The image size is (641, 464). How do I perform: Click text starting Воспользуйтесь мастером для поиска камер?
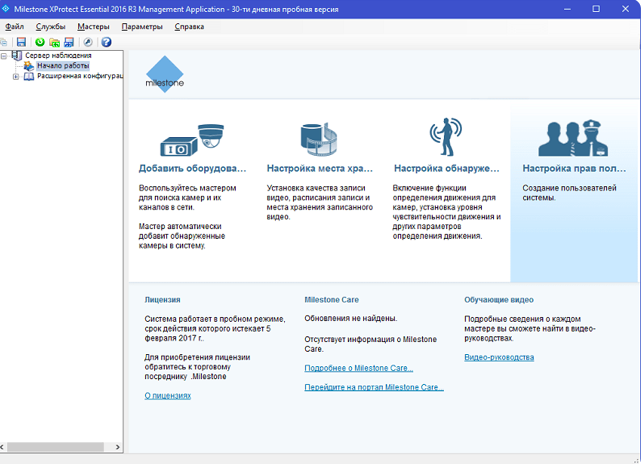pyautogui.click(x=188, y=197)
